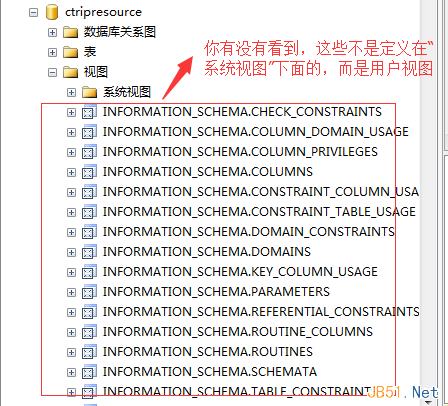This screenshot has width=448, height=406.
Task: Select INFORMATION_SCHEMA.ROUTINES text
Action: tap(208, 352)
